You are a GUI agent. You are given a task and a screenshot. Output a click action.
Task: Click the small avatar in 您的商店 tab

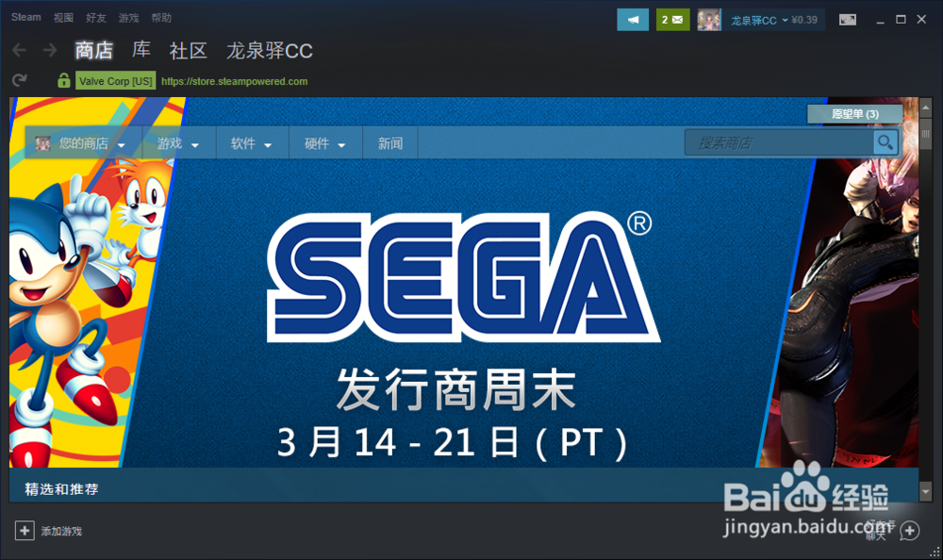coord(42,143)
